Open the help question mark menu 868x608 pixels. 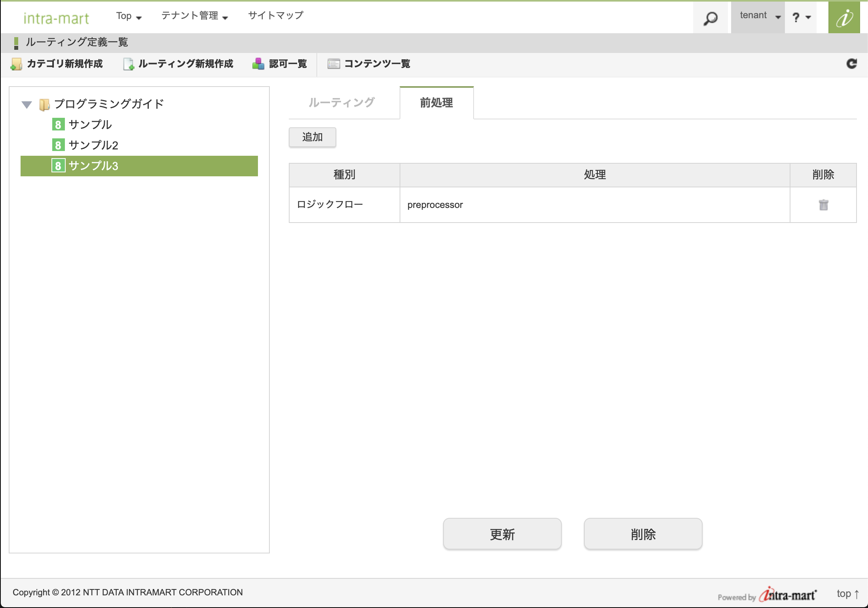(x=801, y=17)
